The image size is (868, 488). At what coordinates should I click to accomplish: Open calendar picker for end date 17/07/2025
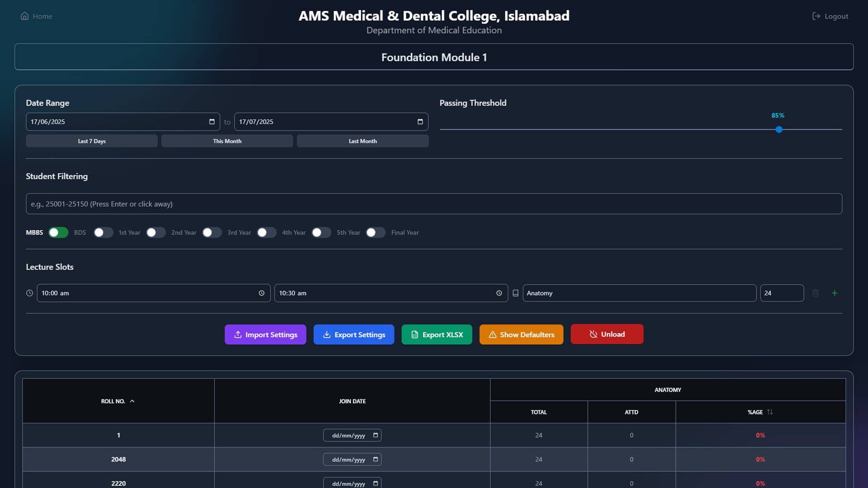[420, 122]
